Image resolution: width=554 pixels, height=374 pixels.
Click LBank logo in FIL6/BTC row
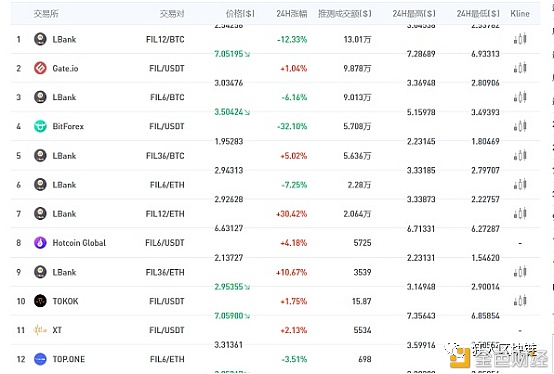pyautogui.click(x=40, y=97)
